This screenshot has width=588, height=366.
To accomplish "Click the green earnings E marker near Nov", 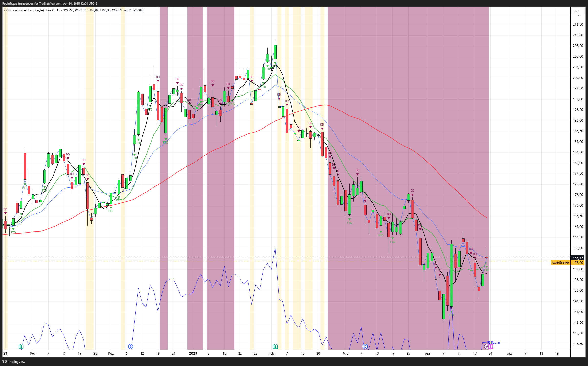I will pyautogui.click(x=21, y=346).
